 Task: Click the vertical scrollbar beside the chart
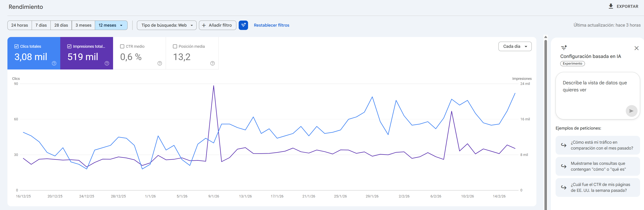coord(545,120)
